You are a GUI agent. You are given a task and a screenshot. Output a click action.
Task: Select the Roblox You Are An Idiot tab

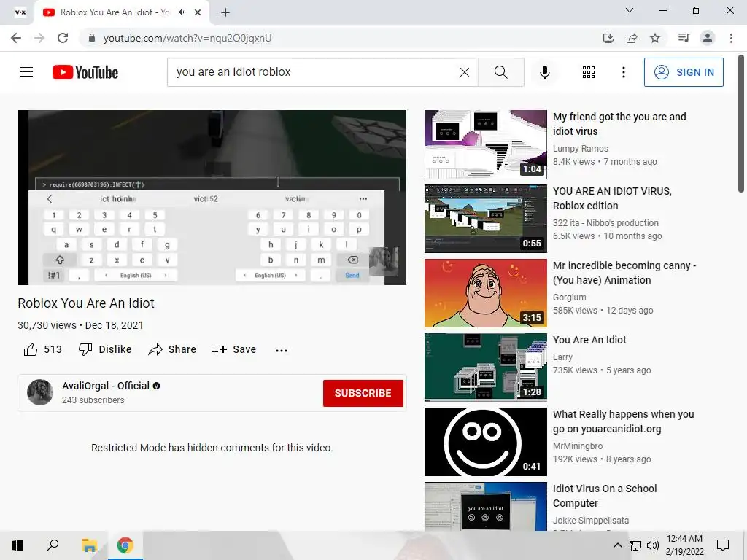(115, 12)
